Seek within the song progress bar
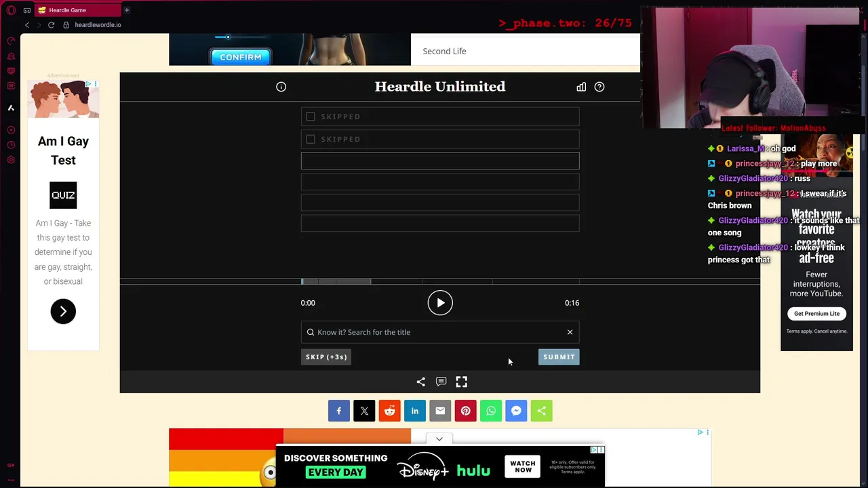868x488 pixels. point(440,281)
